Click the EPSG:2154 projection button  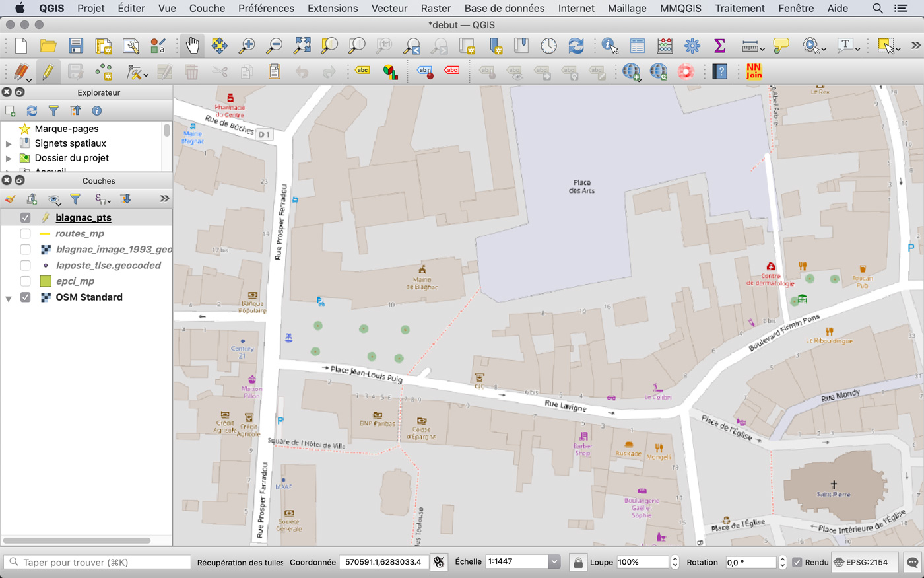tap(865, 562)
